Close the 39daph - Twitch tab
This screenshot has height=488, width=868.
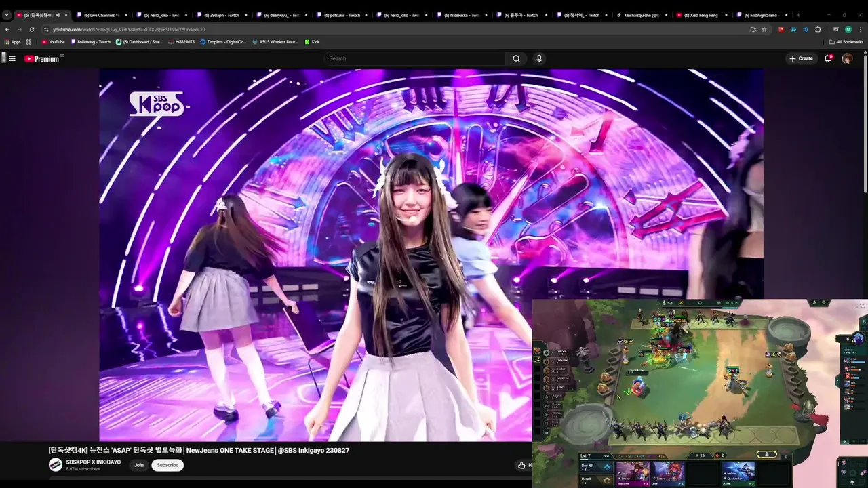[245, 15]
